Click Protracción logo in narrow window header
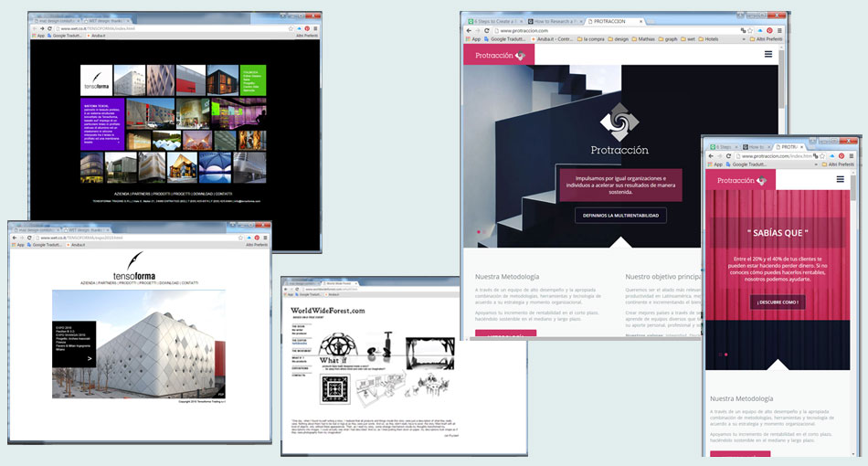 [742, 180]
